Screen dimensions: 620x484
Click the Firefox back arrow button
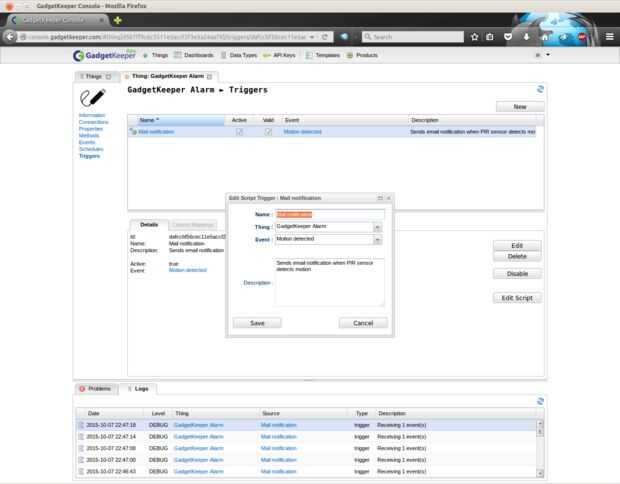click(10, 37)
